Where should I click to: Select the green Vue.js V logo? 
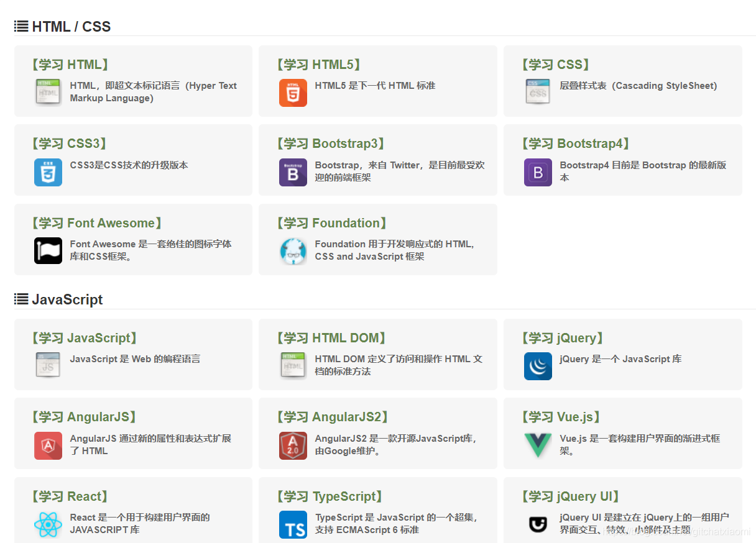tap(538, 445)
